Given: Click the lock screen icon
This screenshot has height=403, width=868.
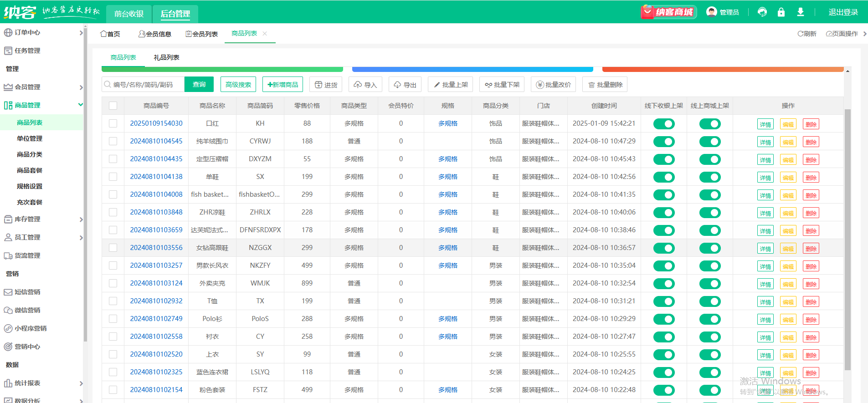Looking at the screenshot, I should click(x=781, y=12).
